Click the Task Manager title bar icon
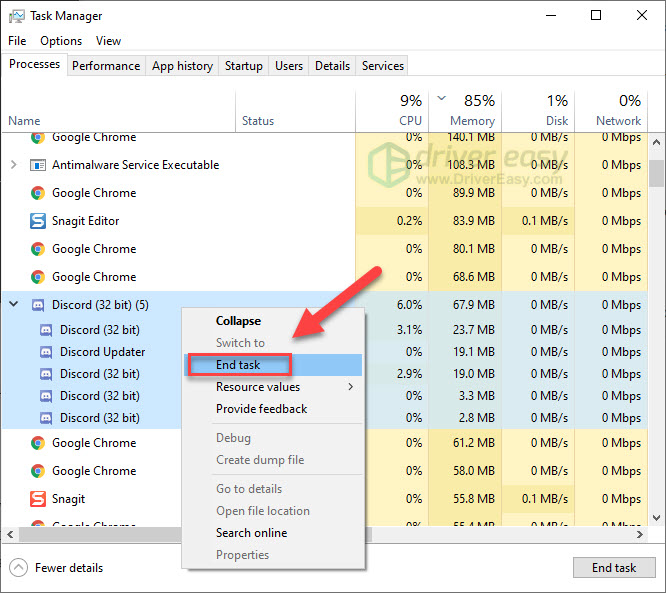Image resolution: width=666 pixels, height=593 pixels. [x=16, y=16]
